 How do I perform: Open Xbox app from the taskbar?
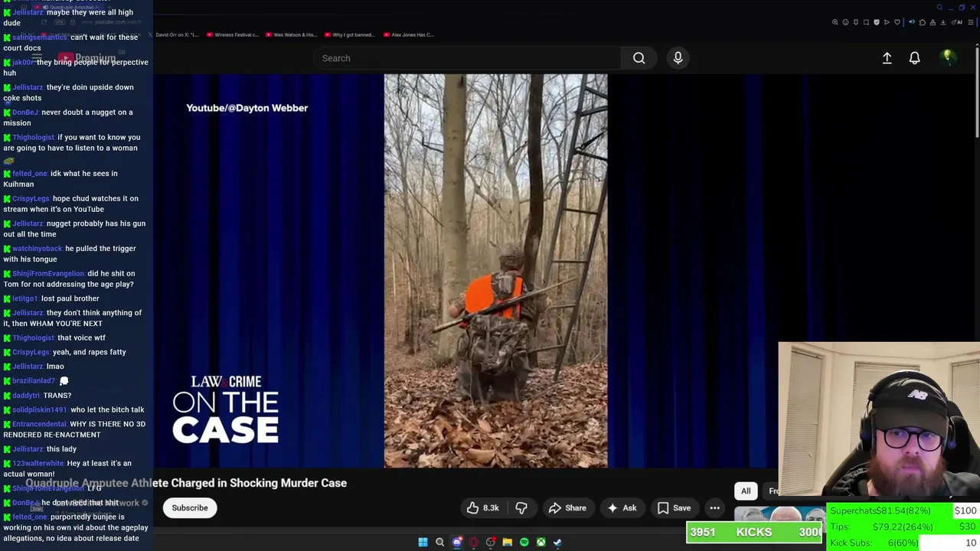[x=541, y=542]
